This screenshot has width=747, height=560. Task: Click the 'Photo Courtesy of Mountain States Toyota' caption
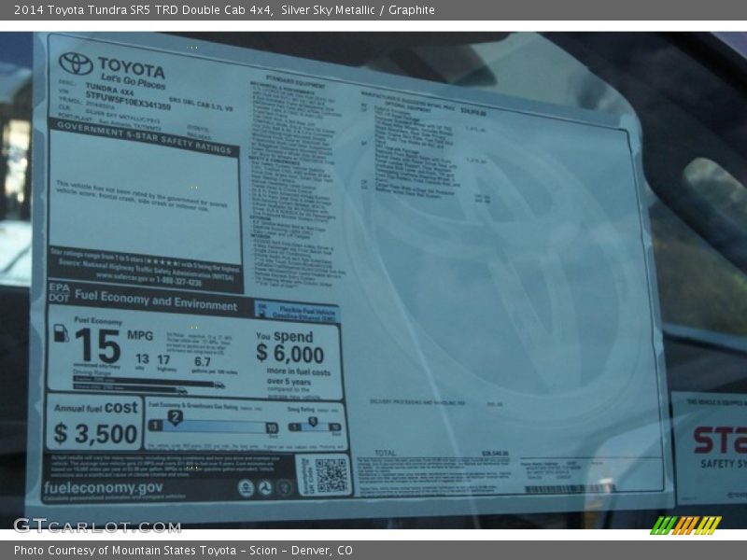(183, 551)
